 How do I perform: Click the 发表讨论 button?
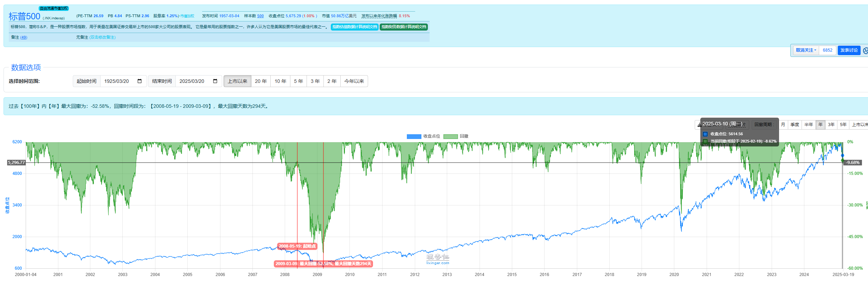(x=849, y=50)
